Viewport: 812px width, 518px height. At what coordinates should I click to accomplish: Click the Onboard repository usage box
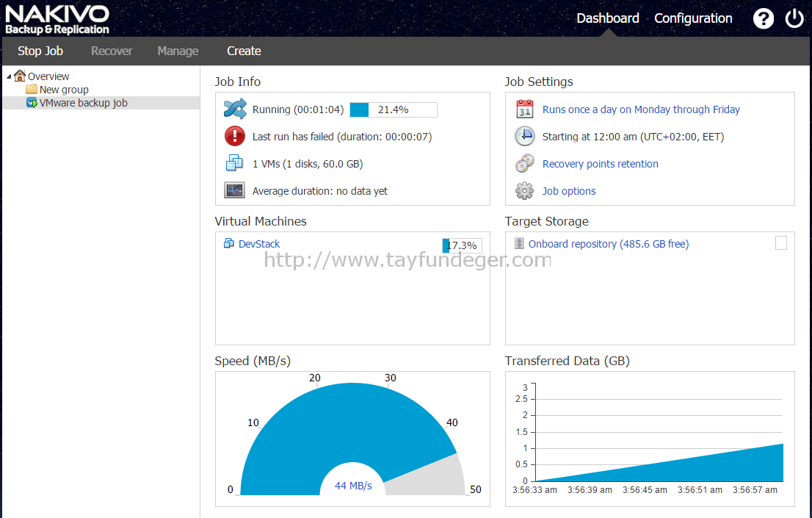[781, 242]
